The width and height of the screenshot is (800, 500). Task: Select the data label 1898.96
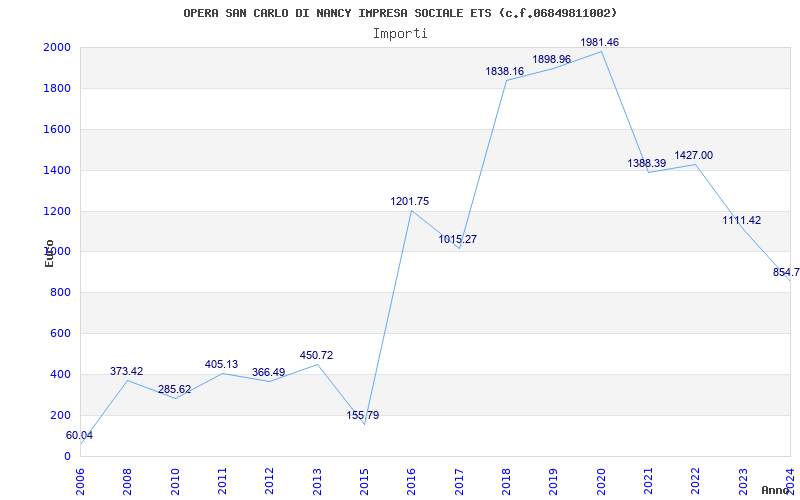[552, 59]
